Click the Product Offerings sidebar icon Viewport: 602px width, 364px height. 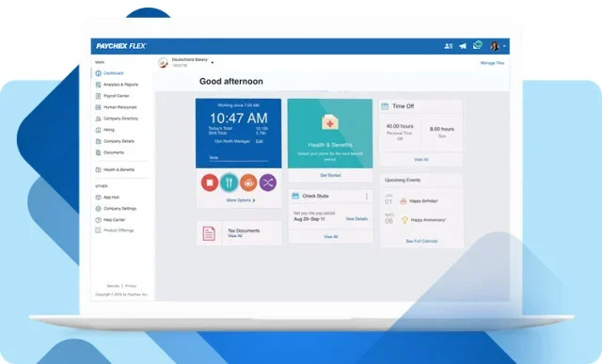(98, 230)
